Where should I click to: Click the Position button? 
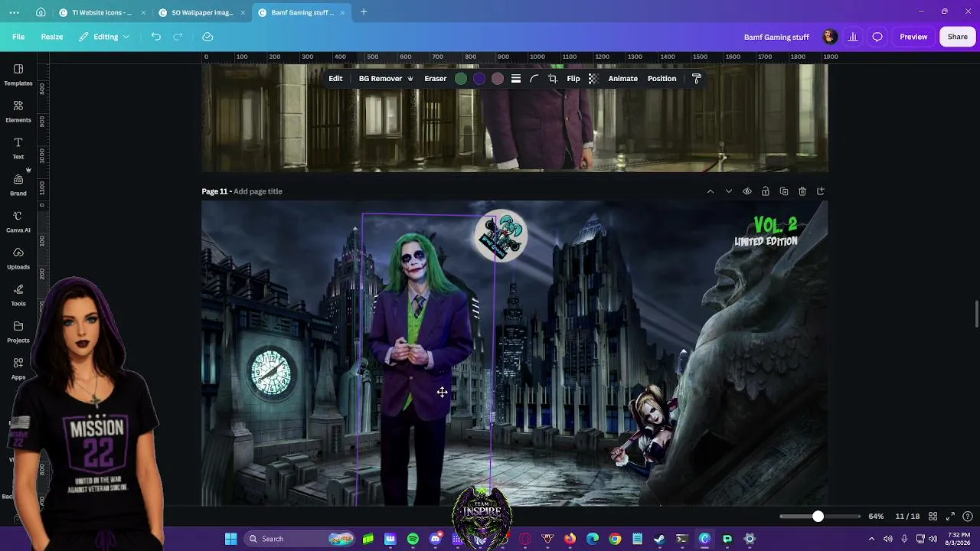click(x=662, y=79)
